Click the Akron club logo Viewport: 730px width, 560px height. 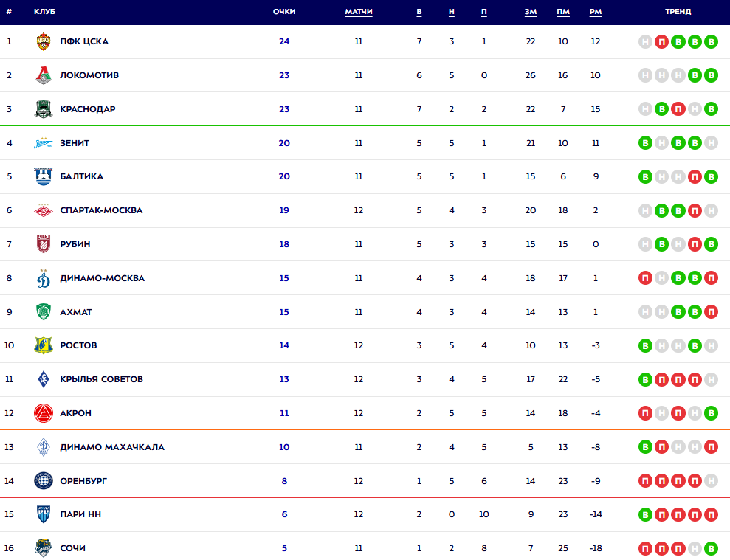(44, 413)
